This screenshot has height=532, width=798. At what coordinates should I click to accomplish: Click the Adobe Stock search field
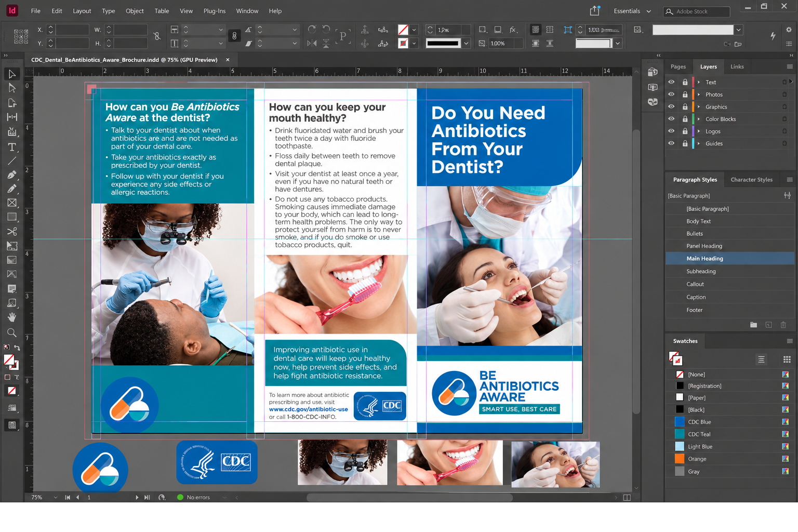click(x=697, y=11)
